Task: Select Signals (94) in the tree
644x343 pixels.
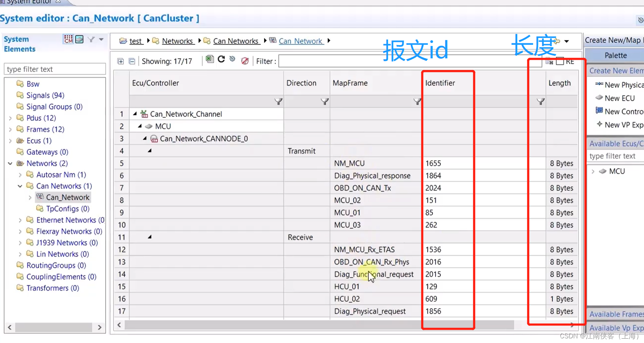Action: click(45, 95)
